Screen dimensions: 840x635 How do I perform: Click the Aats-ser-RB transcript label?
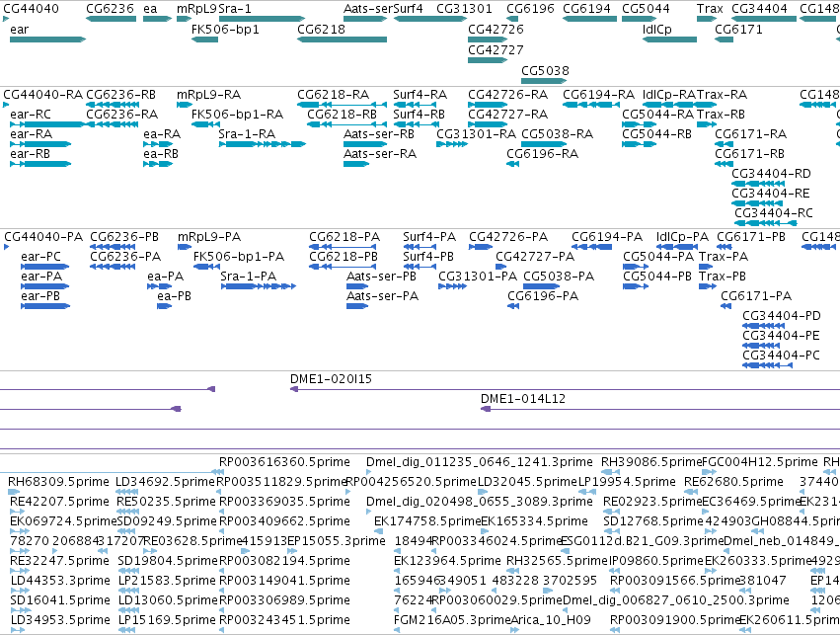[x=379, y=134]
